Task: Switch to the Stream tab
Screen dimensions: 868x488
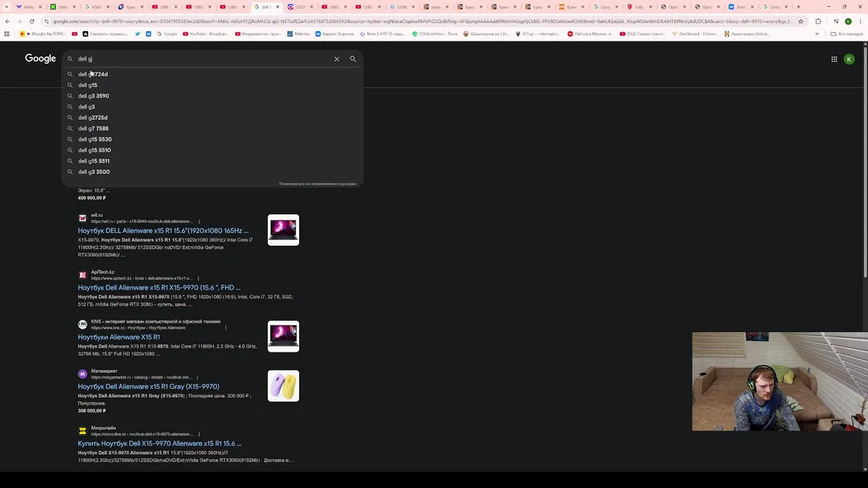Action: [64, 7]
